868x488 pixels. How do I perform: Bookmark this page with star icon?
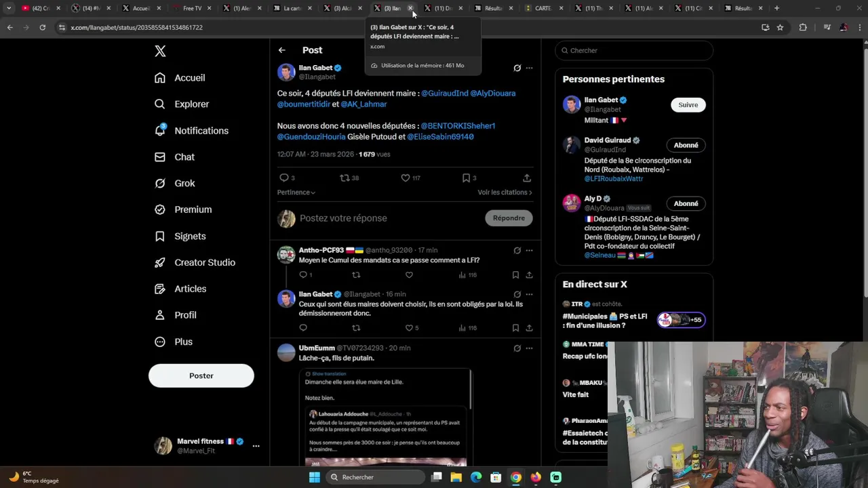[780, 27]
